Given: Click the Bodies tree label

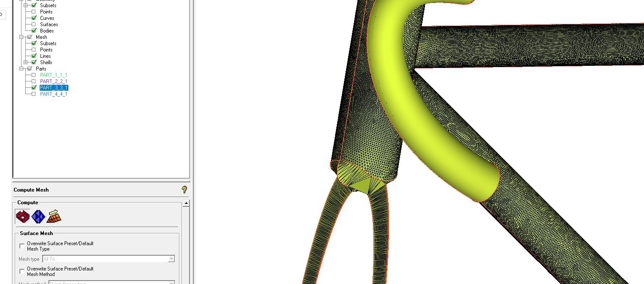Looking at the screenshot, I should (47, 30).
